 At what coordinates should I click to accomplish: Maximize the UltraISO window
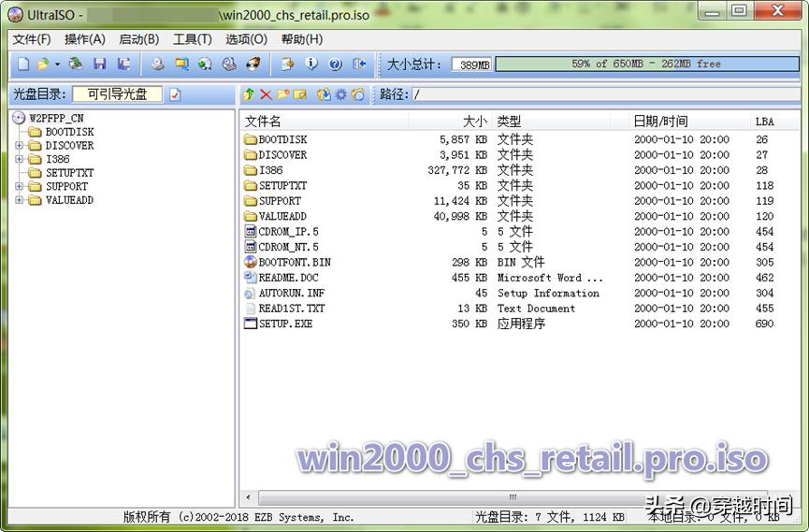(740, 9)
